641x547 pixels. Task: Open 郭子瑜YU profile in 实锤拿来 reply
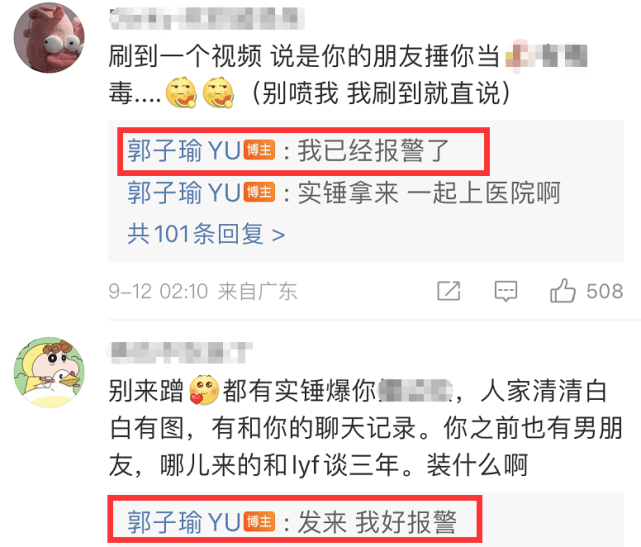click(x=184, y=193)
